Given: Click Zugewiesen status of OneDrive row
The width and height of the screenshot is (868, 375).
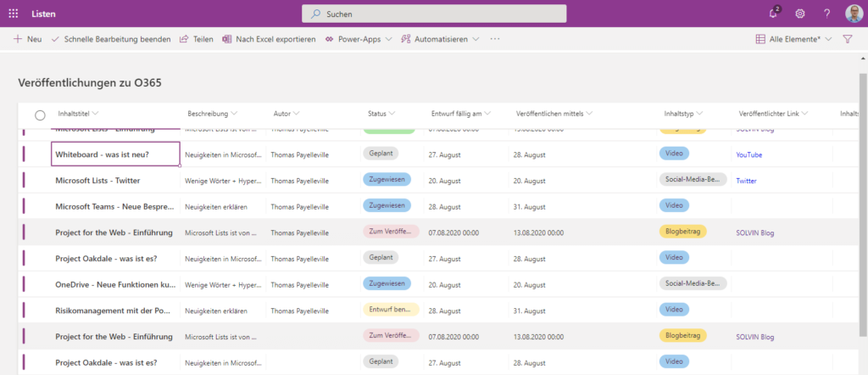Looking at the screenshot, I should coord(387,283).
